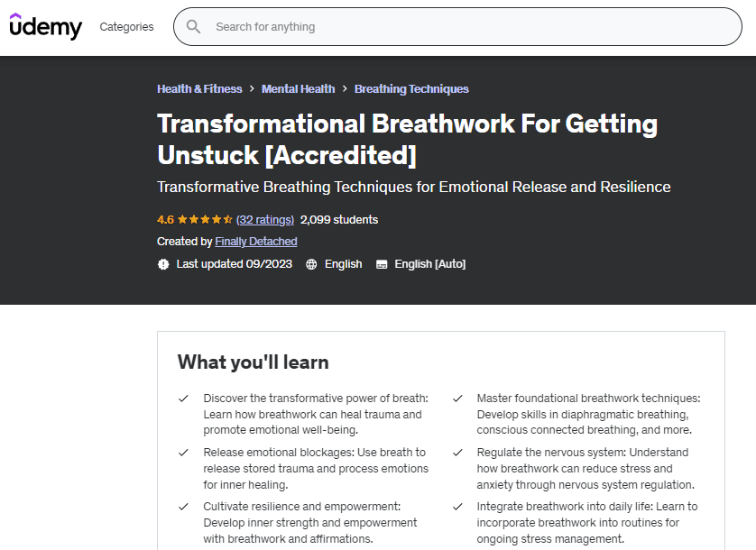This screenshot has width=756, height=550.
Task: Click the globe language icon
Action: [311, 264]
